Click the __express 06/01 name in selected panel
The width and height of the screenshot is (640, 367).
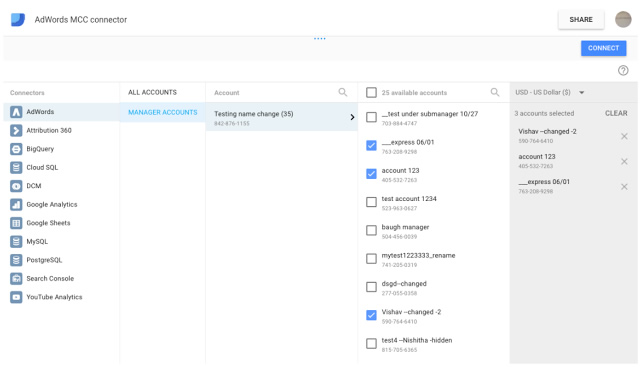pos(544,182)
